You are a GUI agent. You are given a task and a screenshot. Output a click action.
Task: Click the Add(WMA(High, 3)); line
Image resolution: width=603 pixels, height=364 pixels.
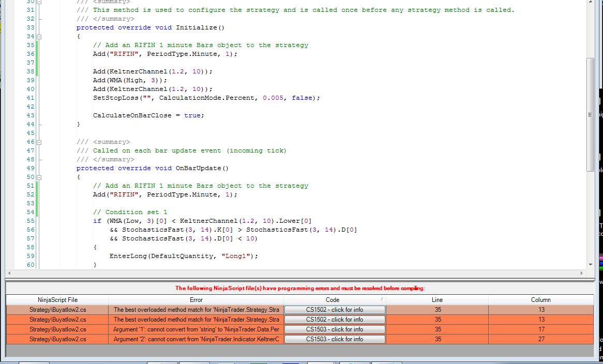130,80
